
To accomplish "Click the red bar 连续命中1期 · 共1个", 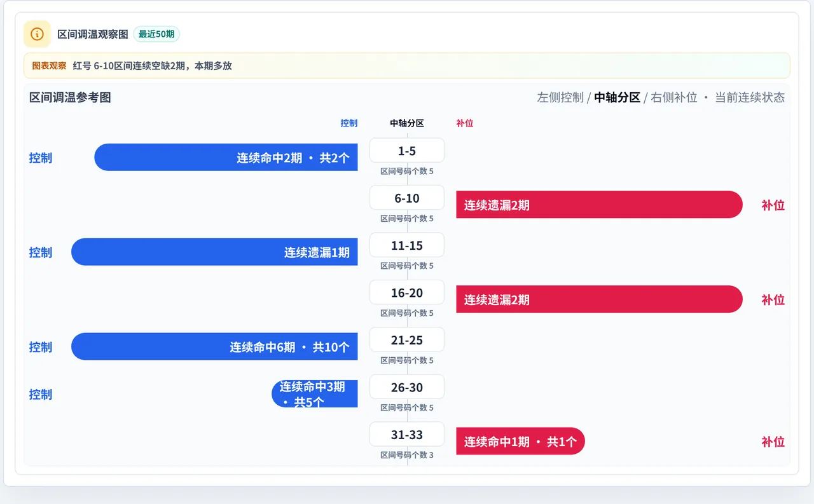I will pyautogui.click(x=520, y=441).
